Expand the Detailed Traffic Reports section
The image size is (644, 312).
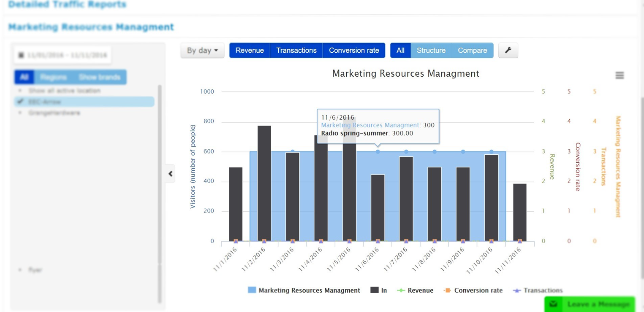[x=67, y=5]
